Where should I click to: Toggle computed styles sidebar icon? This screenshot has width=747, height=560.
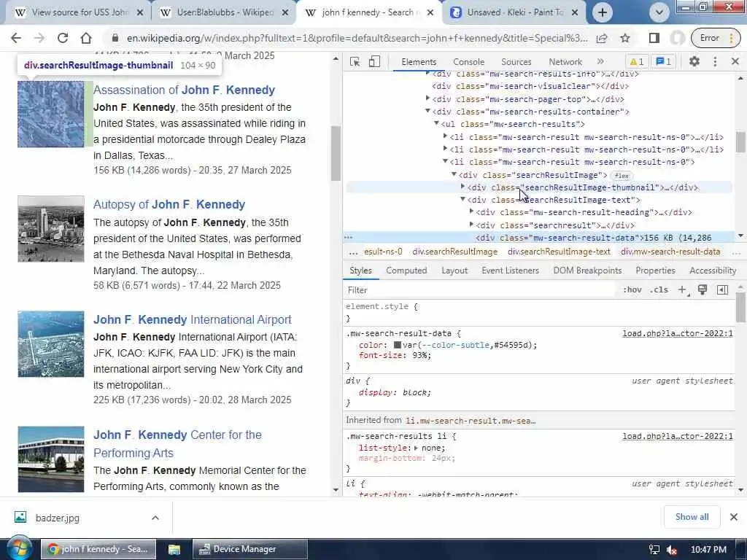coord(722,289)
